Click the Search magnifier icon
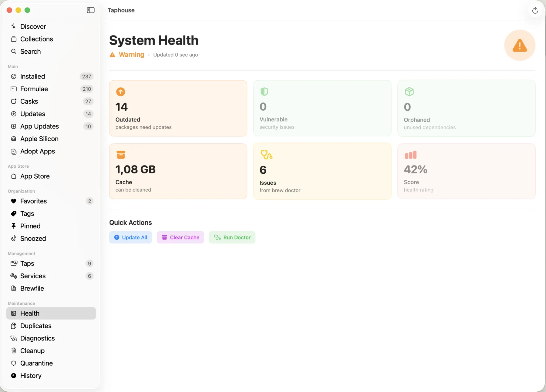This screenshot has height=392, width=546. 14,51
